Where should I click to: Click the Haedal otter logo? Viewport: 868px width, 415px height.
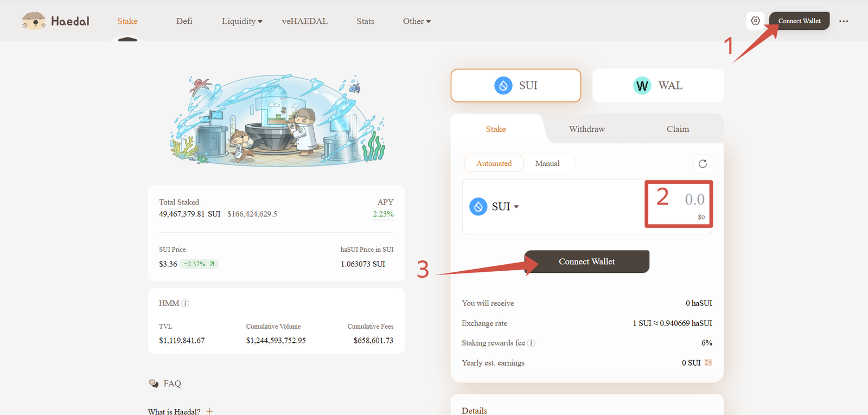pyautogui.click(x=34, y=21)
